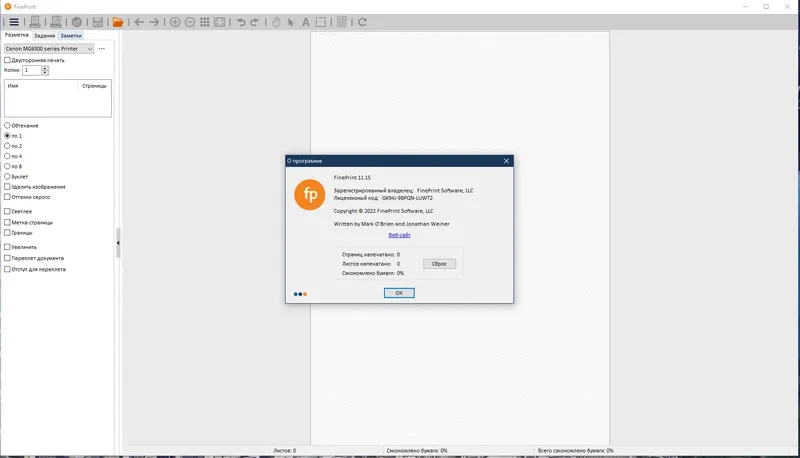Click the Zoom in plus icon
This screenshot has width=800, height=458.
pos(175,22)
